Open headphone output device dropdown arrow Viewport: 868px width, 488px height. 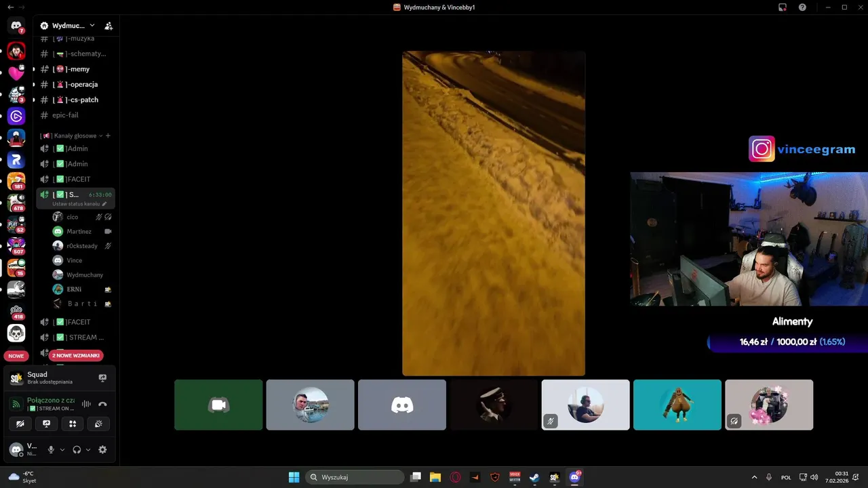click(88, 449)
